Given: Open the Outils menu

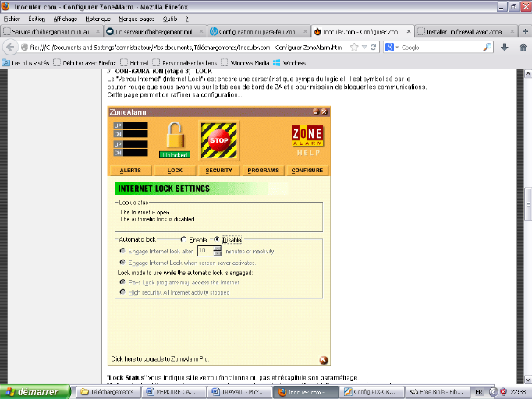Looking at the screenshot, I should [170, 19].
